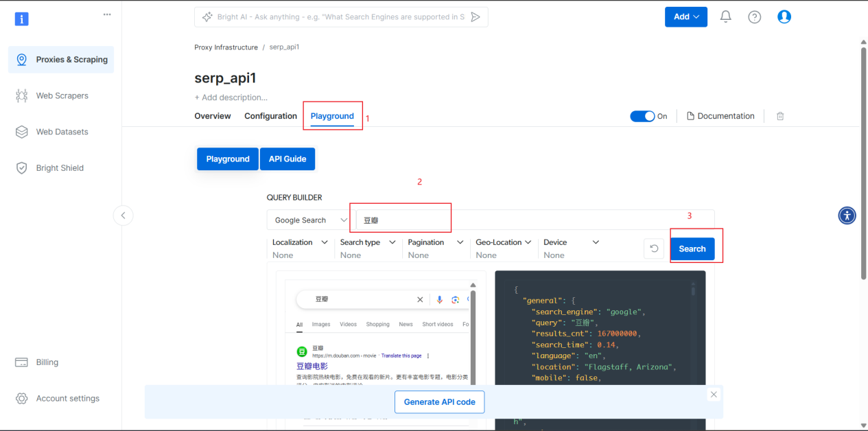Expand the Device dropdown
The height and width of the screenshot is (431, 868).
pos(572,242)
